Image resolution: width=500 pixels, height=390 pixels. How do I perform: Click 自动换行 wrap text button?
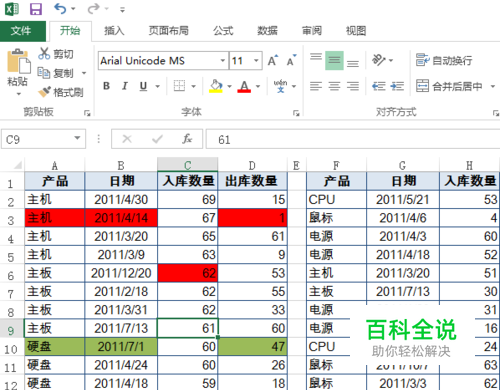pos(444,60)
